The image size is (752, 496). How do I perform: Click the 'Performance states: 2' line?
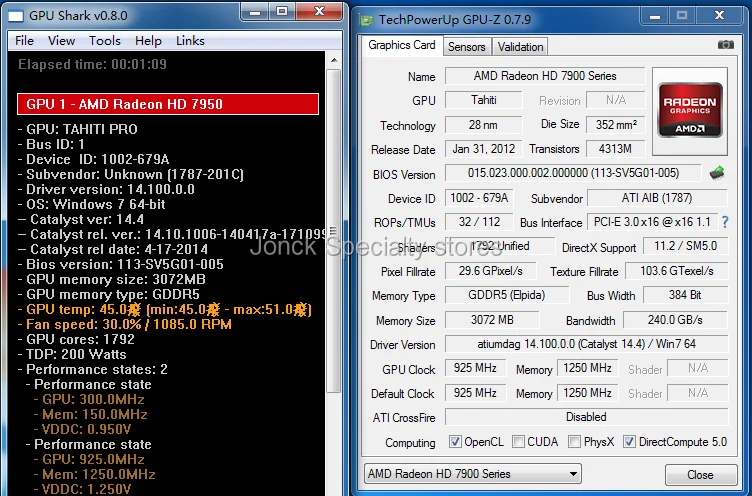pos(93,369)
